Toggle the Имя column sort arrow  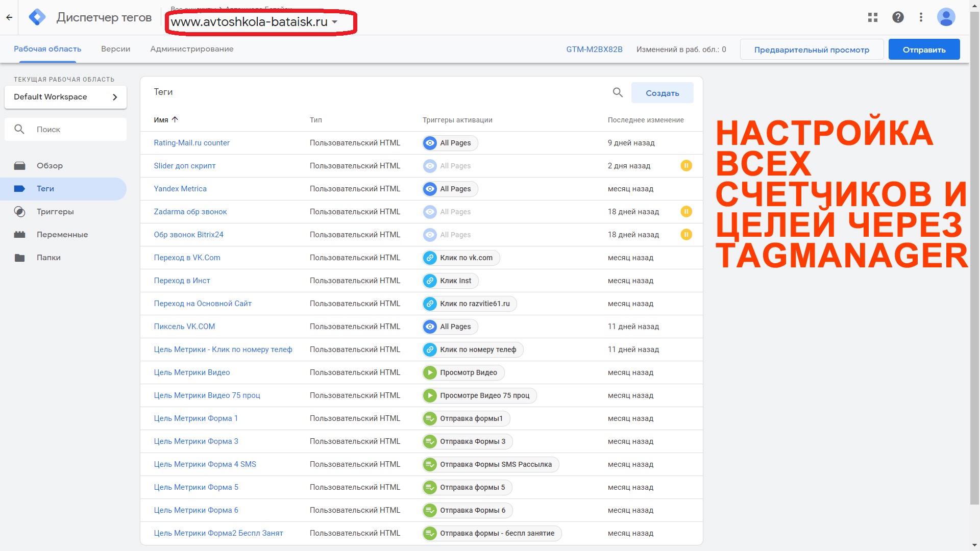tap(174, 119)
